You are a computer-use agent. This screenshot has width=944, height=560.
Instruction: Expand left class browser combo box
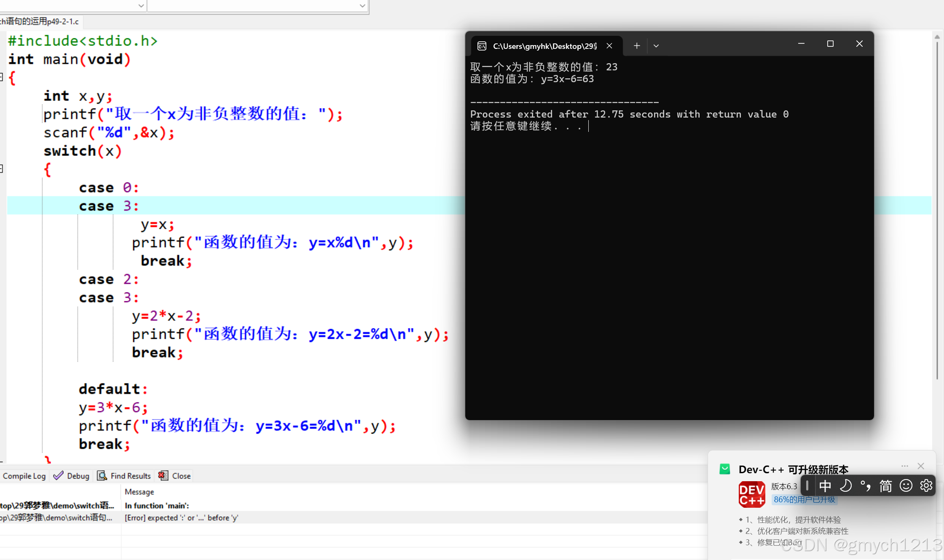[141, 5]
